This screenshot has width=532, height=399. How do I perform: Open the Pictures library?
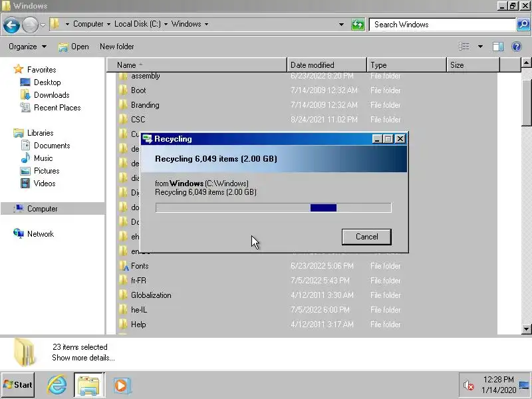47,171
